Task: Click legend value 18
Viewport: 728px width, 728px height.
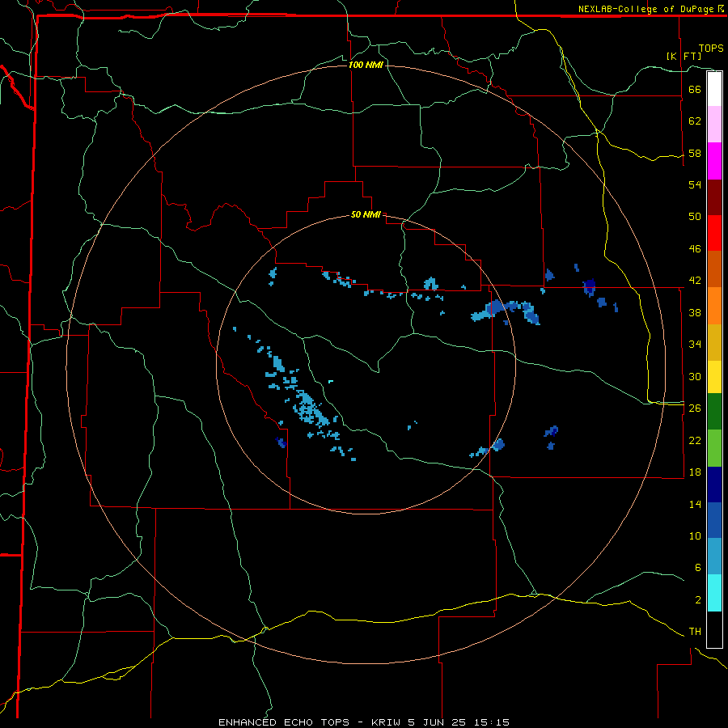Action: pos(695,472)
